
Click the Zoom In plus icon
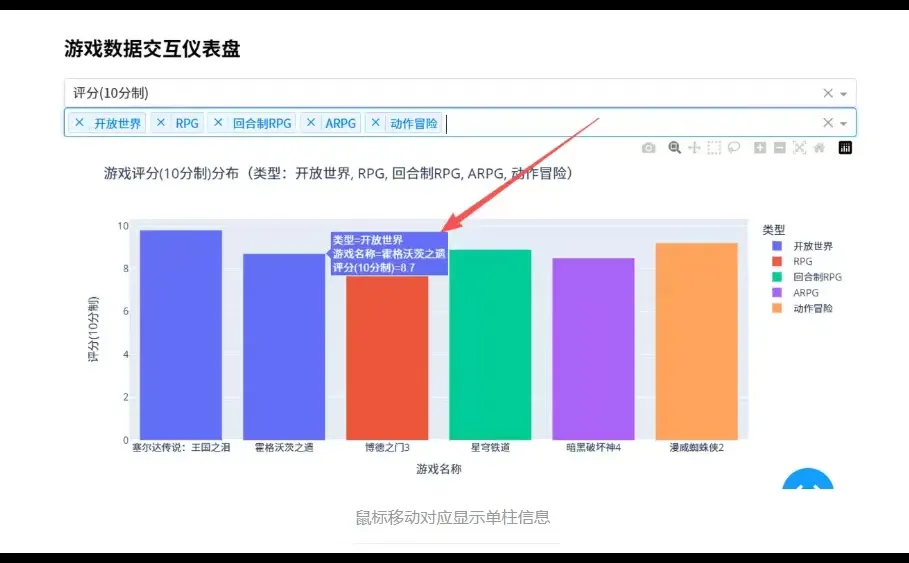tap(759, 148)
